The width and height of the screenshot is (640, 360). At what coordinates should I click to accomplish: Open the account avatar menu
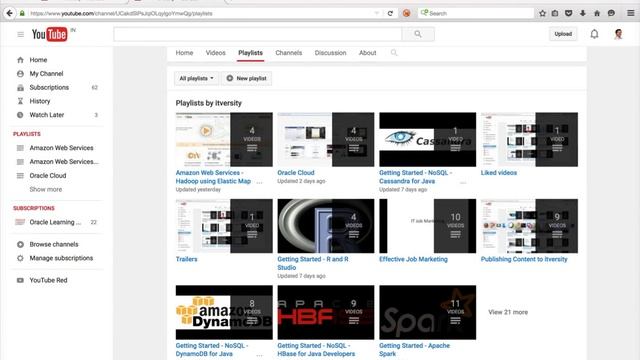click(618, 34)
